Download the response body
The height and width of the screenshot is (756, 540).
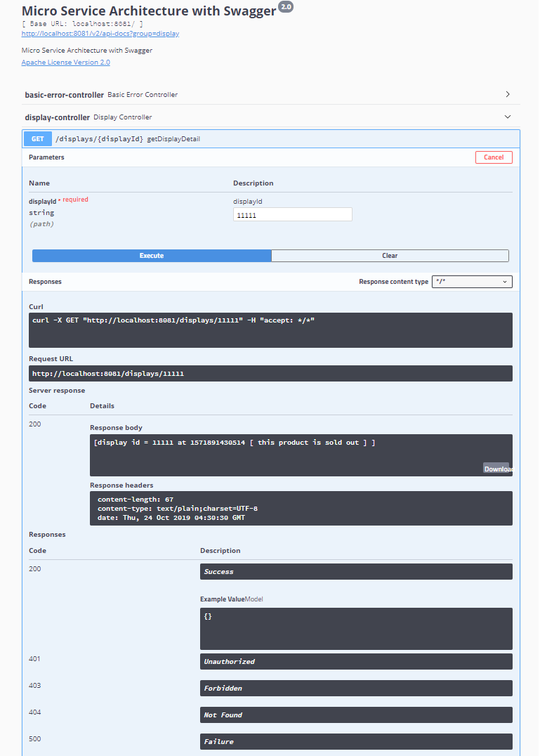point(498,469)
